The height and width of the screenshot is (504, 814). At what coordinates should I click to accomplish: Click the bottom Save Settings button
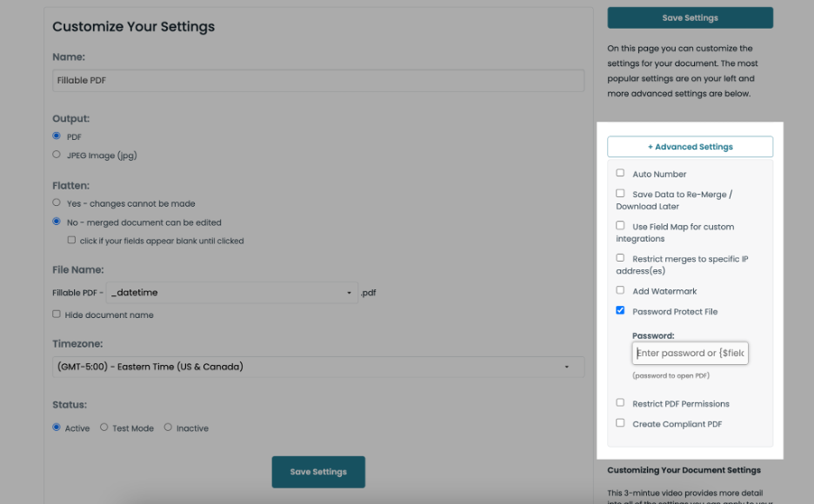pos(318,472)
